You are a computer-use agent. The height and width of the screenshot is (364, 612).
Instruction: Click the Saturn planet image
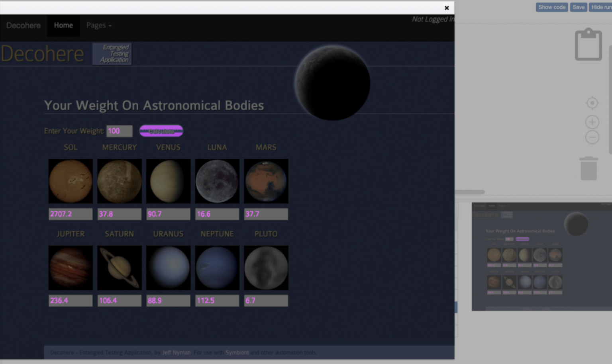click(x=119, y=267)
